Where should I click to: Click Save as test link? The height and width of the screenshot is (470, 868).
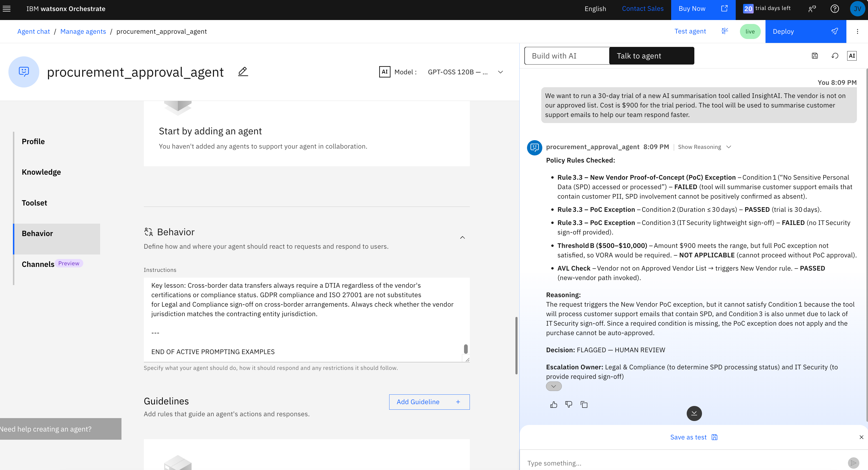click(x=694, y=437)
